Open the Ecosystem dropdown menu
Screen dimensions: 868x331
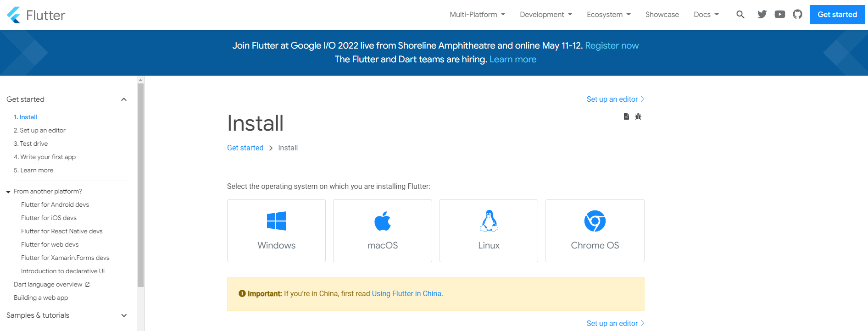point(609,15)
